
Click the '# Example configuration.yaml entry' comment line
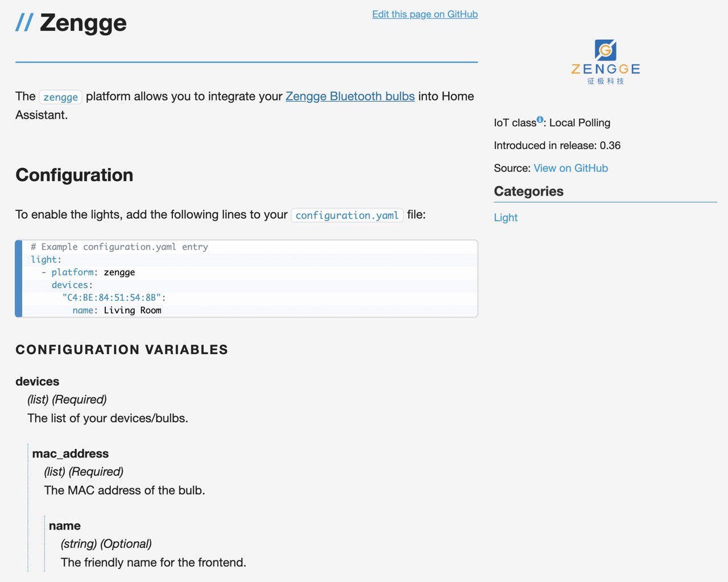click(119, 247)
